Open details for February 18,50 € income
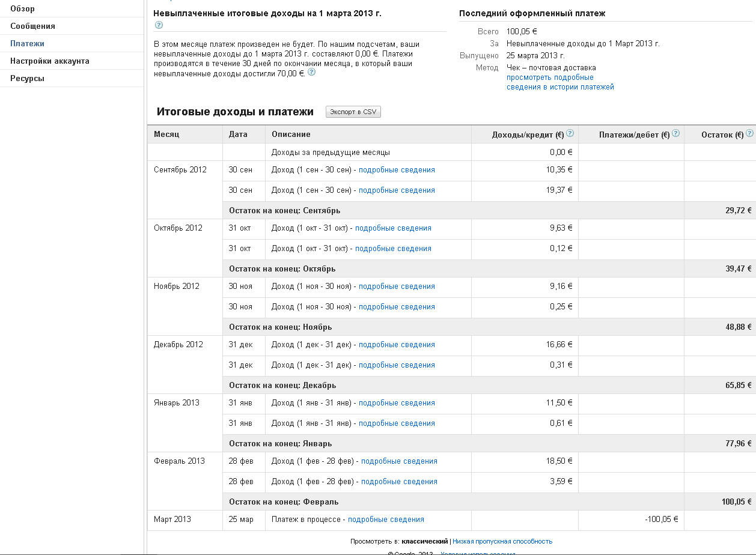The image size is (756, 555). (x=399, y=461)
